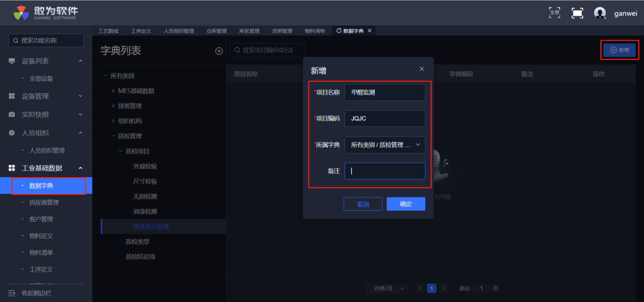Open 供应商管理 in sidebar
This screenshot has height=302, width=644.
click(44, 203)
